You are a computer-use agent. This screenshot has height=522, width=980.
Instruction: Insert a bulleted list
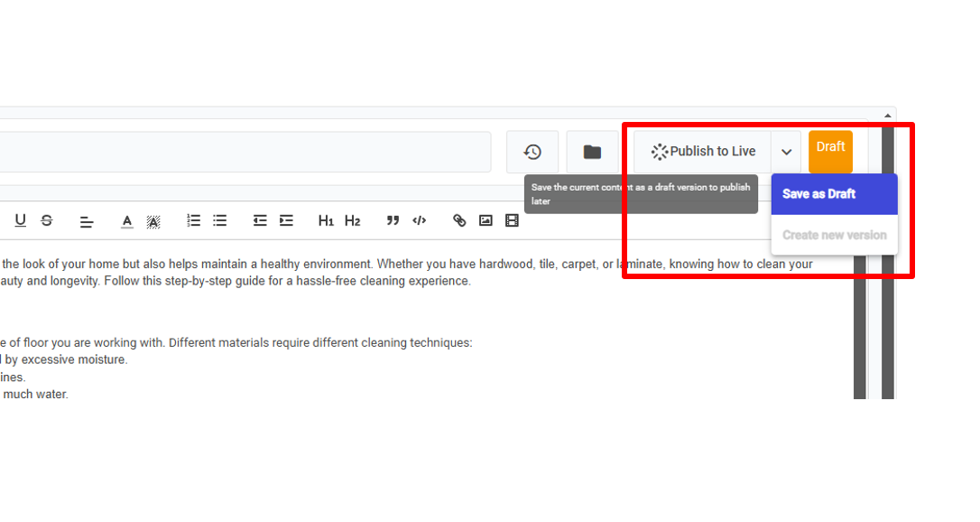219,220
